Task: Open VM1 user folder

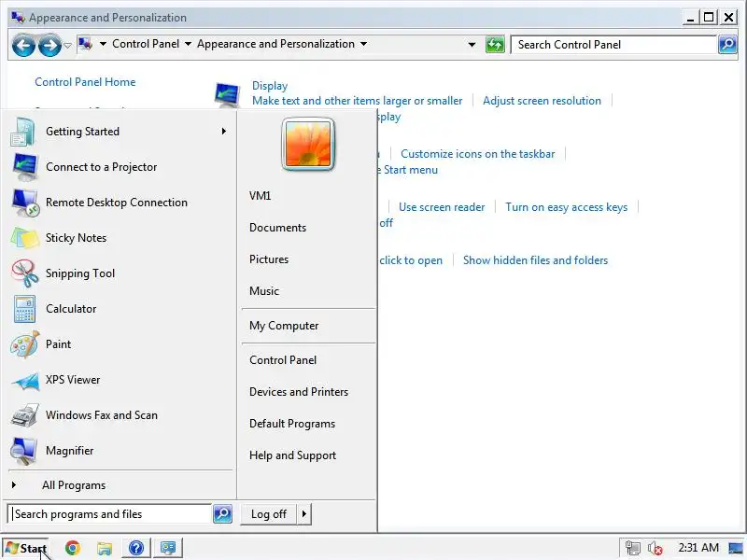Action: 261,196
